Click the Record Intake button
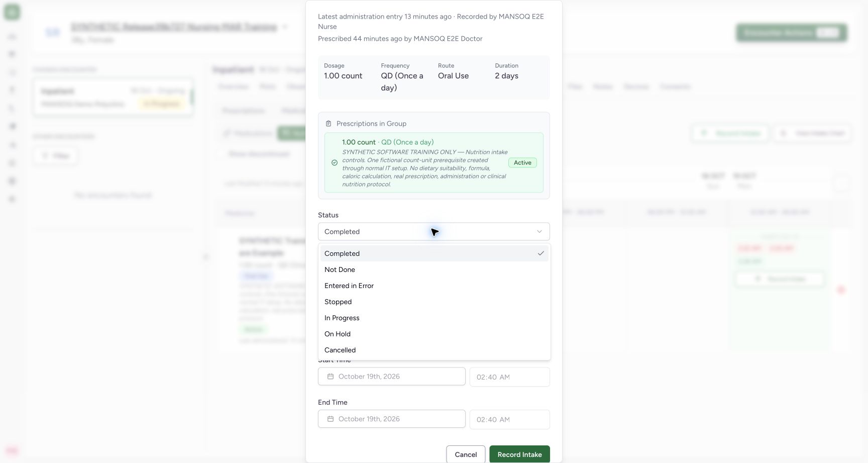868x463 pixels. [519, 454]
